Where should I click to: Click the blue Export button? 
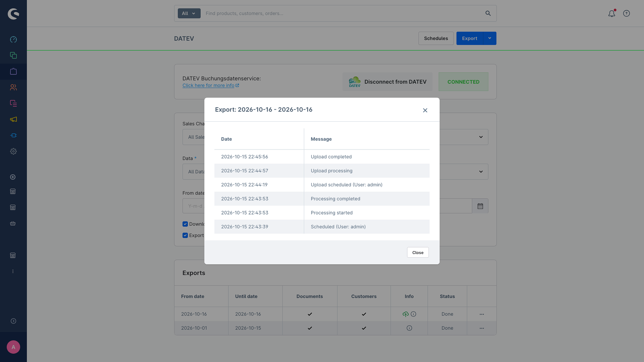[470, 38]
